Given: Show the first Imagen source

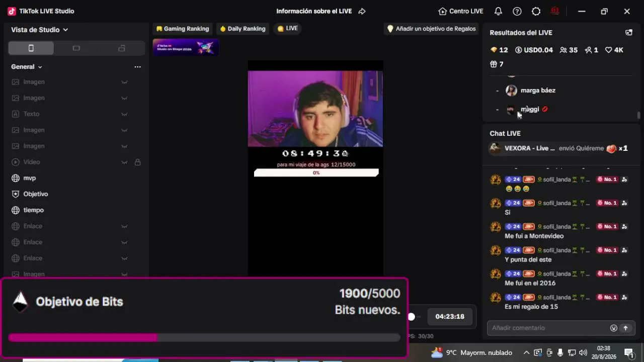Looking at the screenshot, I should (x=124, y=82).
